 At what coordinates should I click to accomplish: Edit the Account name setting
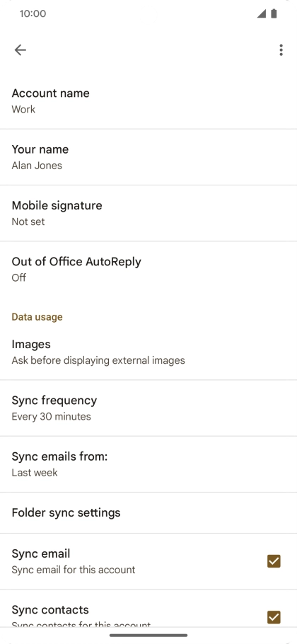[148, 100]
